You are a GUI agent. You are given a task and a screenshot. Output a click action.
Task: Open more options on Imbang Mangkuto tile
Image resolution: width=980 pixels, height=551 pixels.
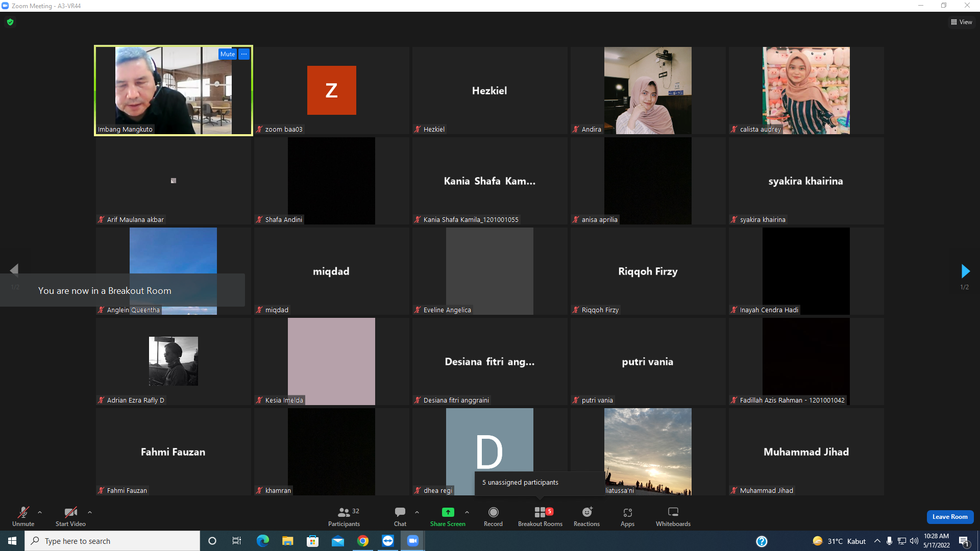pos(244,54)
